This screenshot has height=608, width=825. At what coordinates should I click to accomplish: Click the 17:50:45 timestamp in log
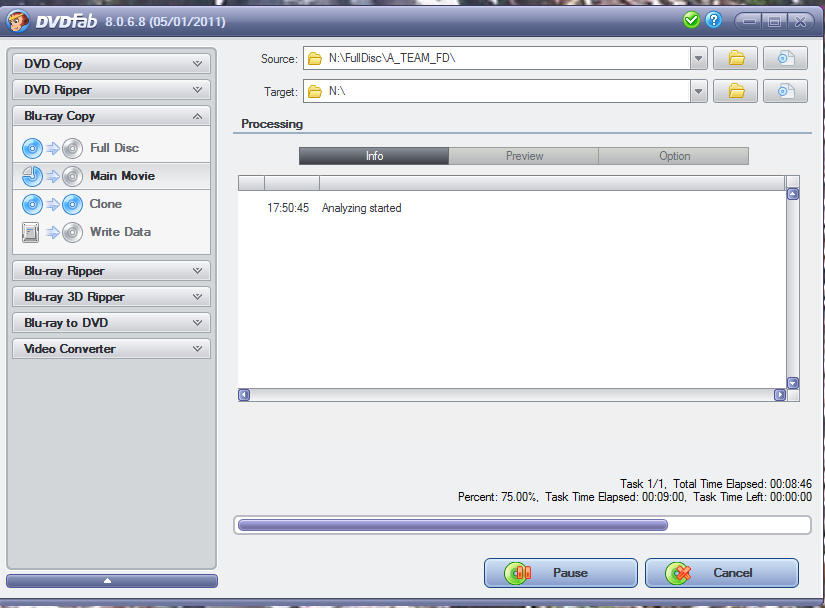(x=288, y=208)
